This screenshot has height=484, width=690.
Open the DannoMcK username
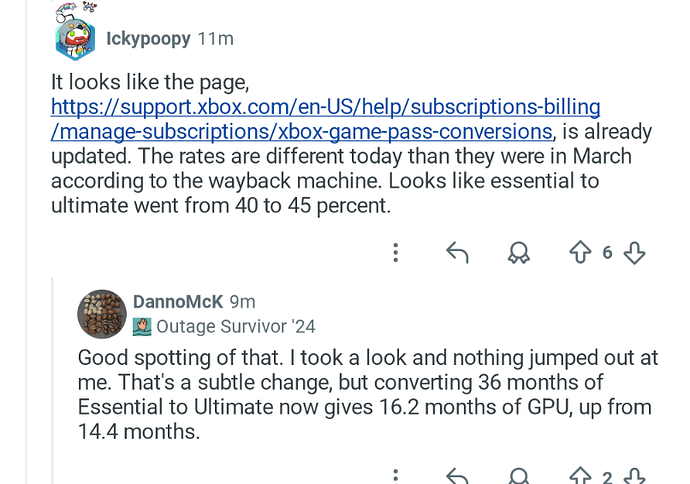click(178, 302)
